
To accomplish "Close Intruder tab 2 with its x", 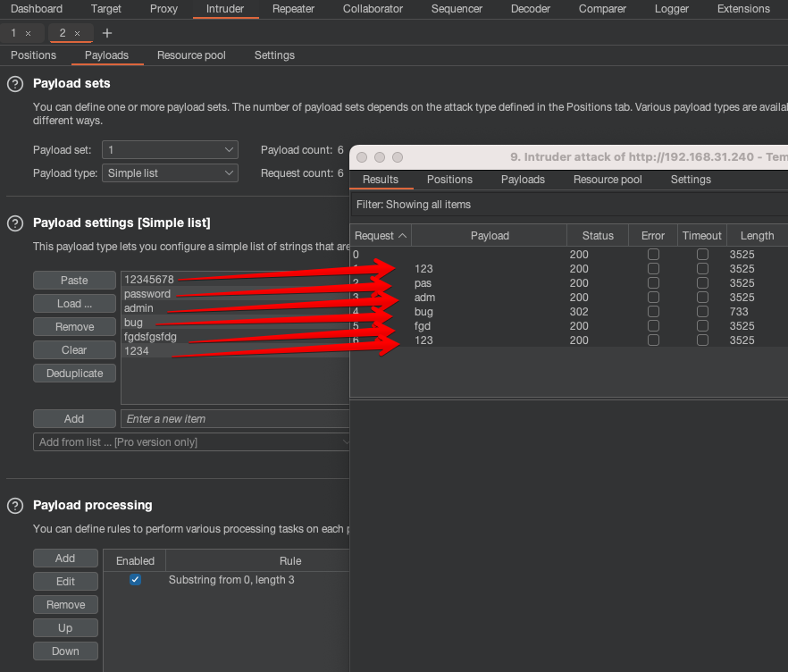I will tap(78, 34).
